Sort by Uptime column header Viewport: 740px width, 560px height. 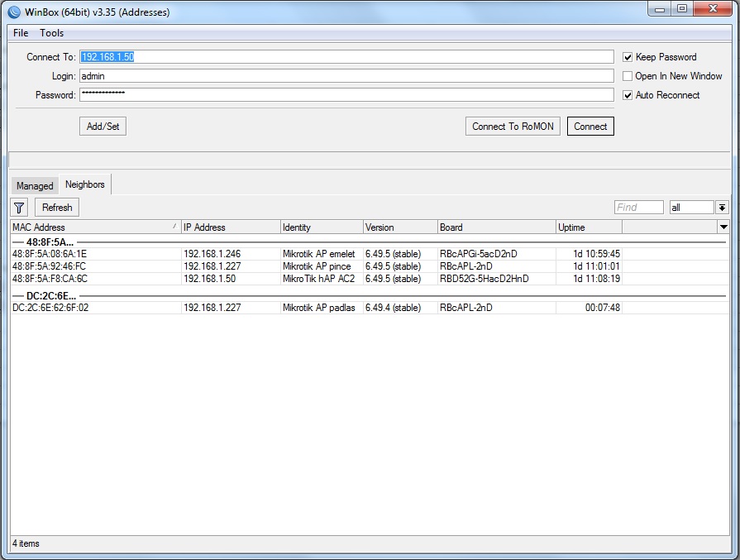pyautogui.click(x=589, y=227)
